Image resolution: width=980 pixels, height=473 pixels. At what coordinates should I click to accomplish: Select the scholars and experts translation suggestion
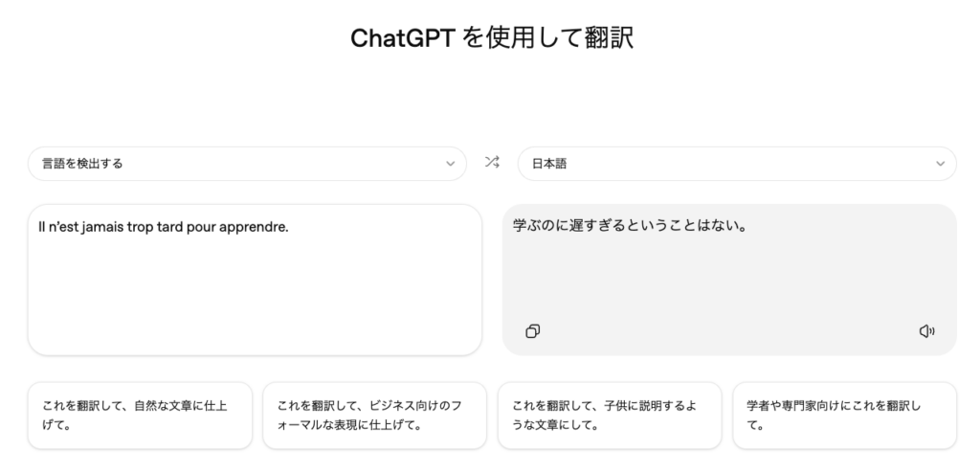pos(844,416)
